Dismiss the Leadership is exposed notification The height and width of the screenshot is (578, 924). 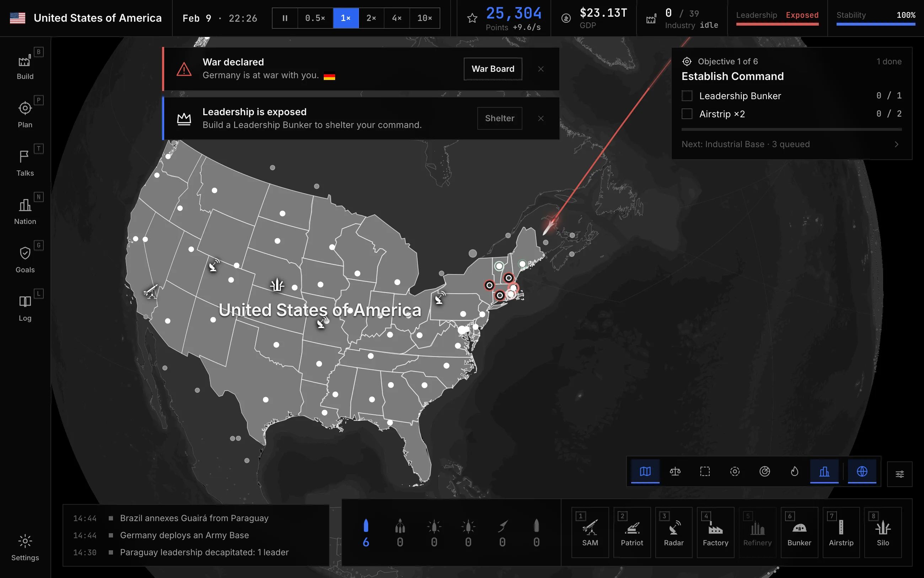coord(541,118)
